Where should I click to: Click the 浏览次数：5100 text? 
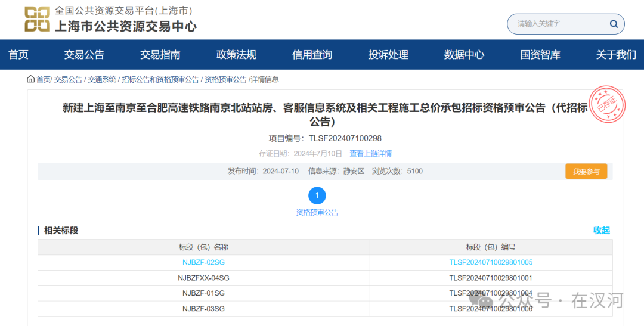[x=397, y=171]
